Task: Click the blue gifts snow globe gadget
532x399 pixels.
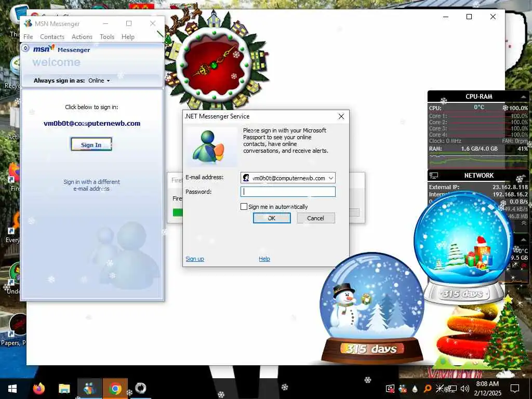Action: pos(463,248)
